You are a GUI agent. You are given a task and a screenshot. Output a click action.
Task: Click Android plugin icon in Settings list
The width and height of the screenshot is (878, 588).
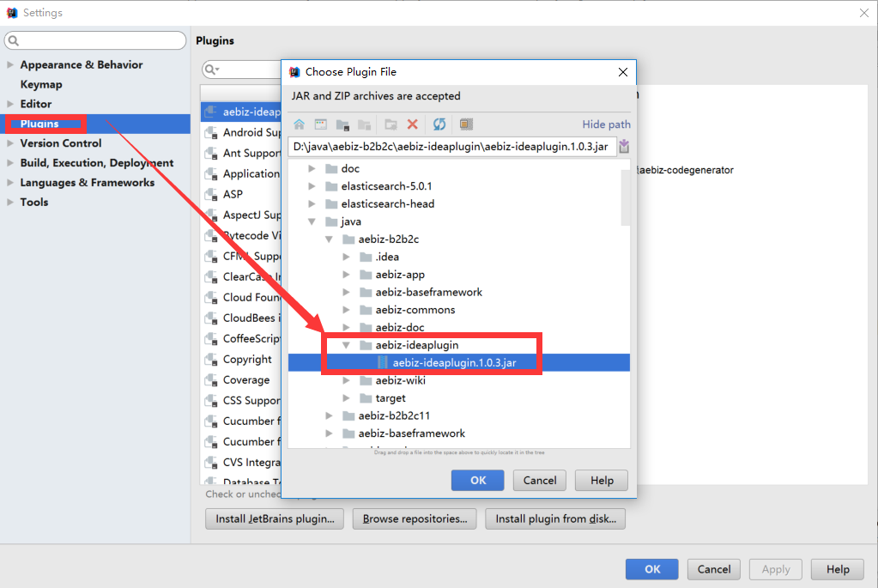click(x=211, y=133)
